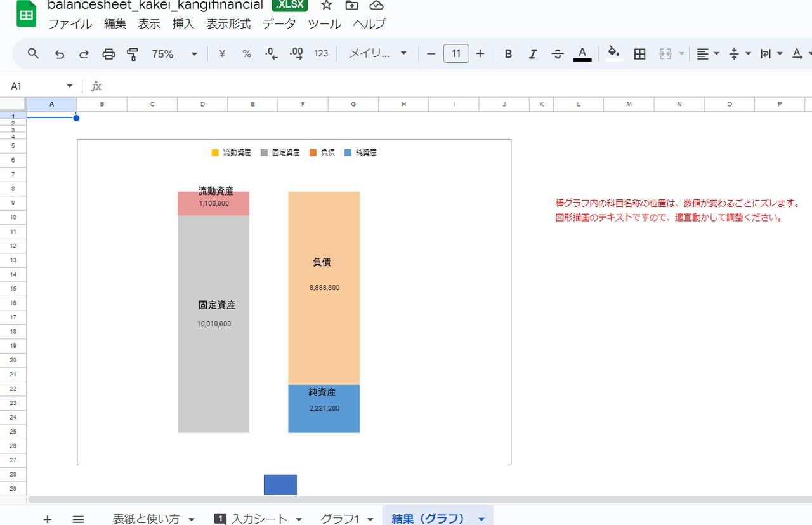Click the move to folder icon

point(351,6)
